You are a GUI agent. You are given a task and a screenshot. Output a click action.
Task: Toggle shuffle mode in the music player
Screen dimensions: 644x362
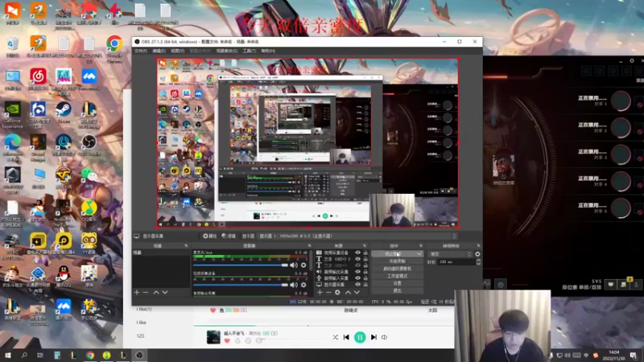[335, 337]
